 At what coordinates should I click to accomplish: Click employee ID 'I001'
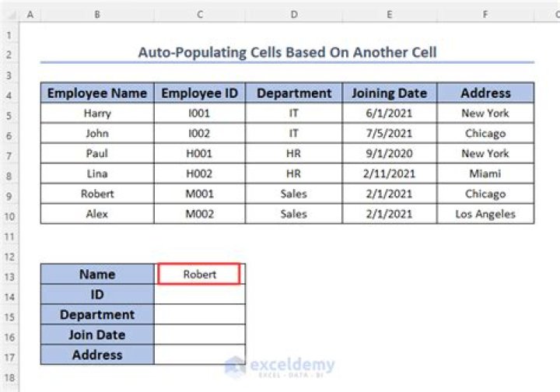point(200,114)
